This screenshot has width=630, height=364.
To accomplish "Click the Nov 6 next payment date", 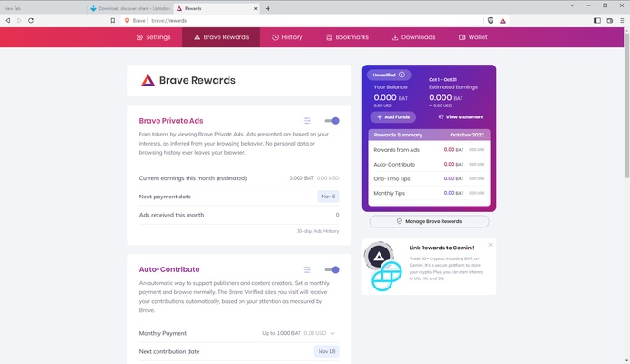I will [x=329, y=197].
